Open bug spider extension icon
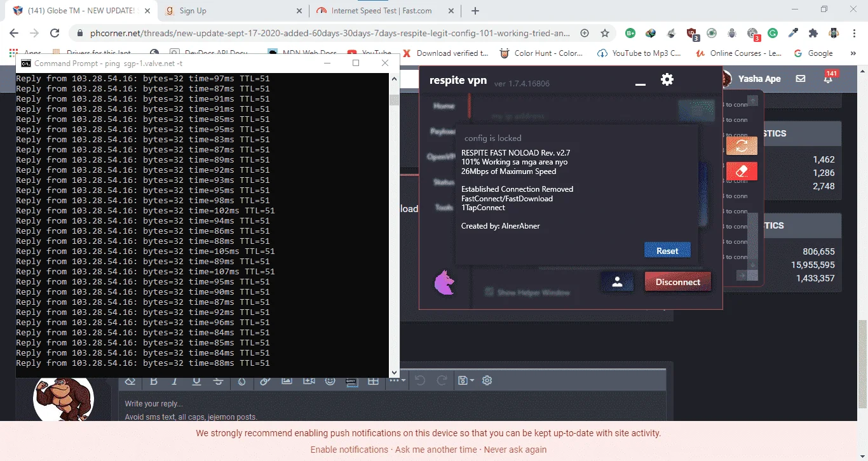 [732, 33]
